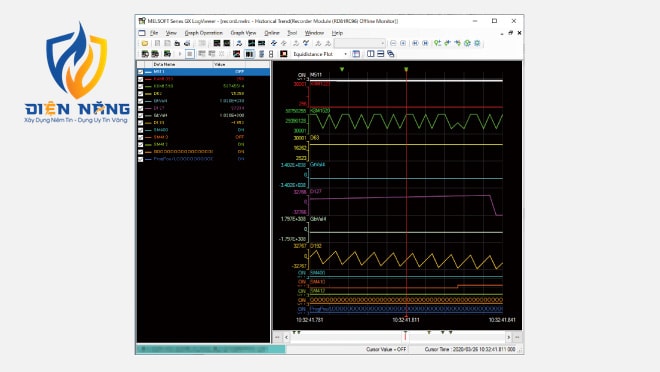Click the tile windows vertically icon
The width and height of the screenshot is (660, 372).
[x=371, y=54]
